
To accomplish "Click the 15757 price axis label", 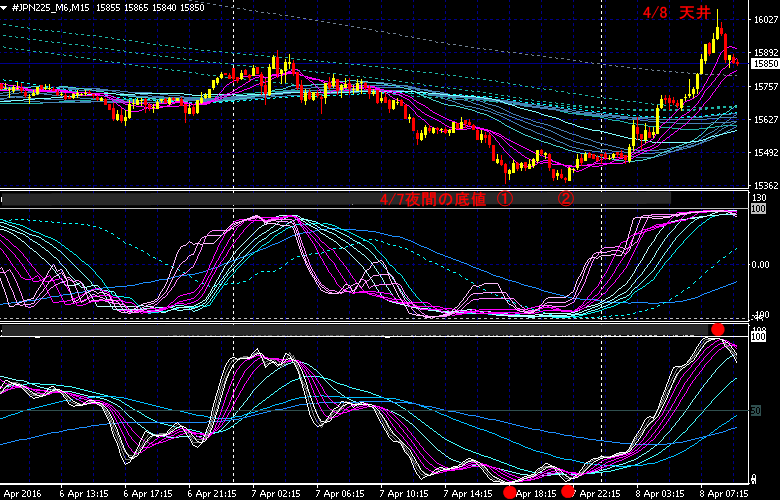I will pos(766,87).
